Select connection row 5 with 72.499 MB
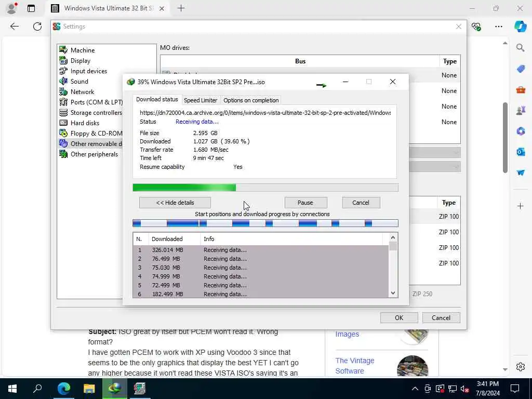The width and height of the screenshot is (532, 399). click(261, 285)
